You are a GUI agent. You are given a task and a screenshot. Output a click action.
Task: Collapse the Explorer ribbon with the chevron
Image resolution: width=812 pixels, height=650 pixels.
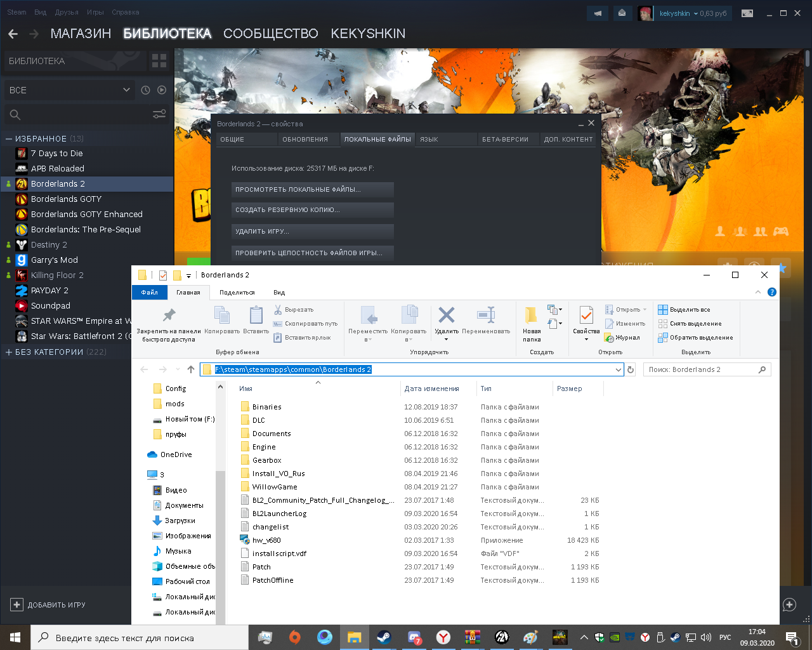pyautogui.click(x=758, y=292)
